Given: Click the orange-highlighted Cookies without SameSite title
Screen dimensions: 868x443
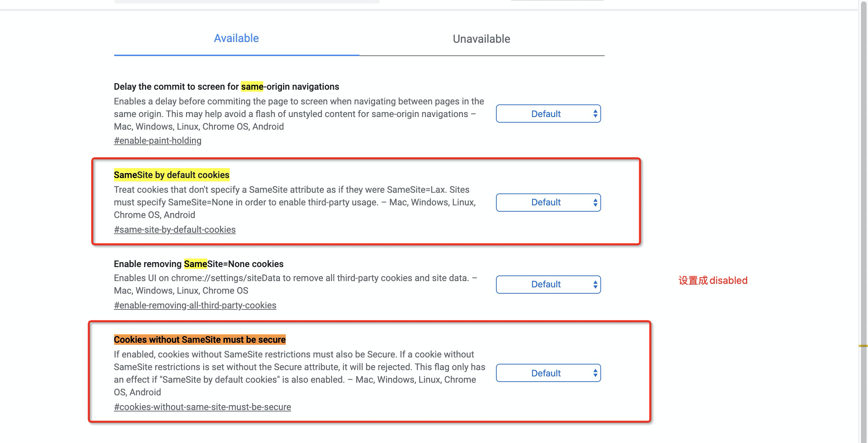Looking at the screenshot, I should point(199,340).
